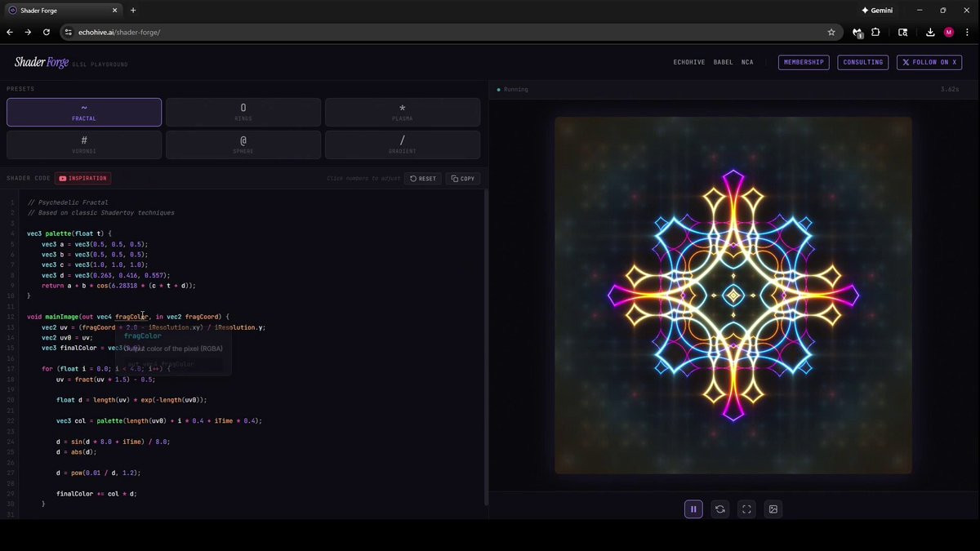The image size is (980, 551).
Task: Select the Fractal preset
Action: click(x=84, y=113)
